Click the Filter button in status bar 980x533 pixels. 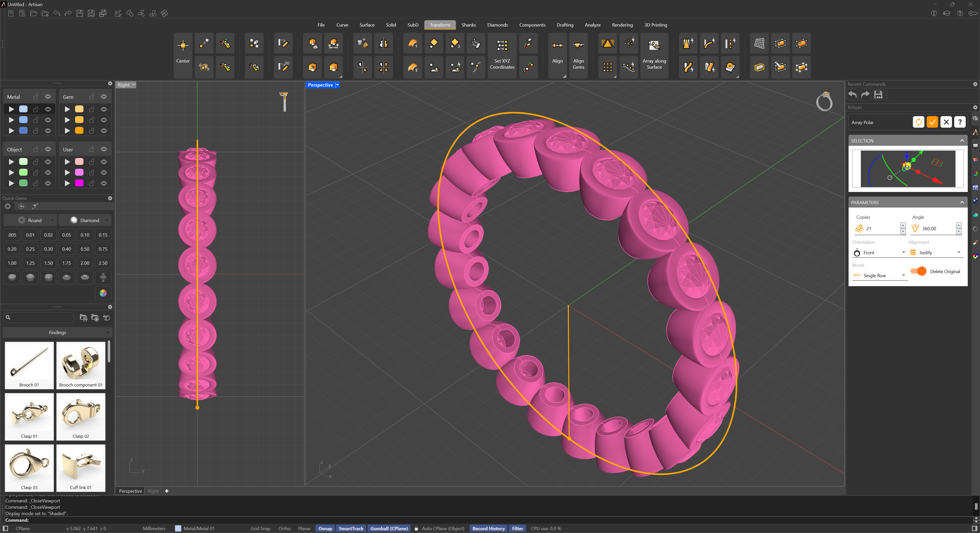(517, 528)
